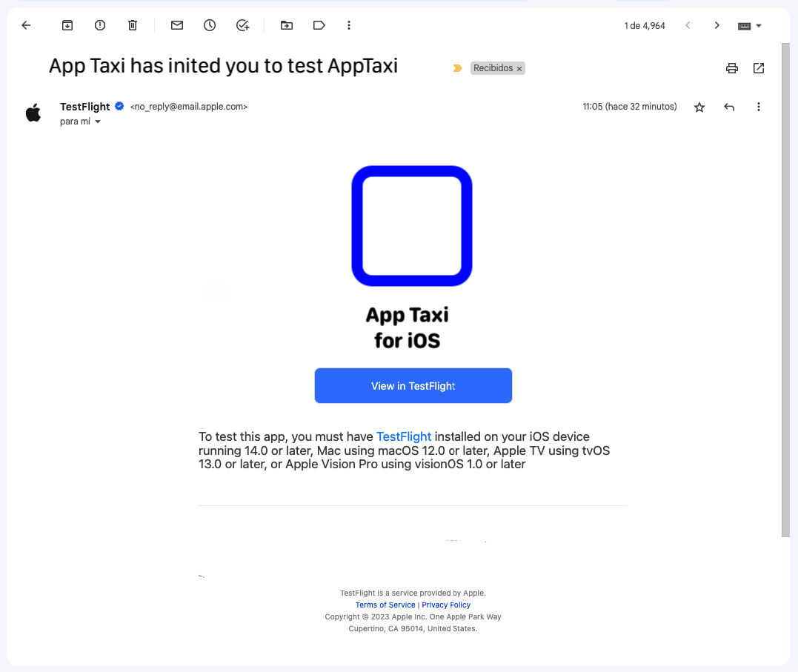Star this message

pyautogui.click(x=699, y=107)
